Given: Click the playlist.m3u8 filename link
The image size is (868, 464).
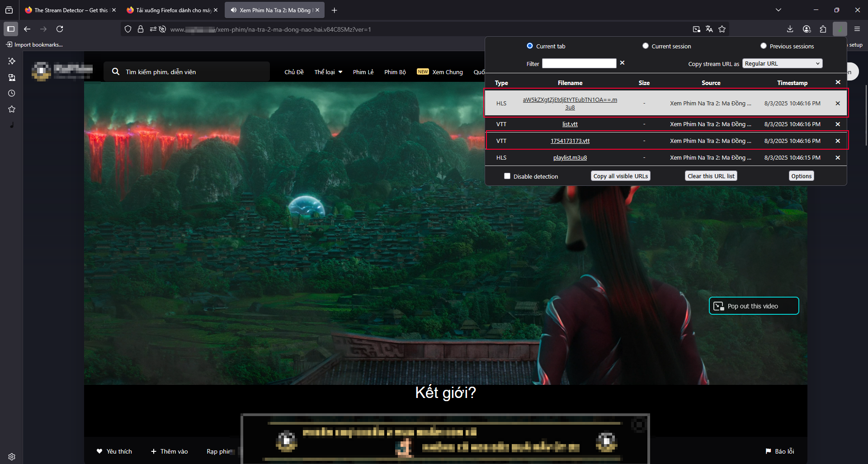Looking at the screenshot, I should coord(570,157).
